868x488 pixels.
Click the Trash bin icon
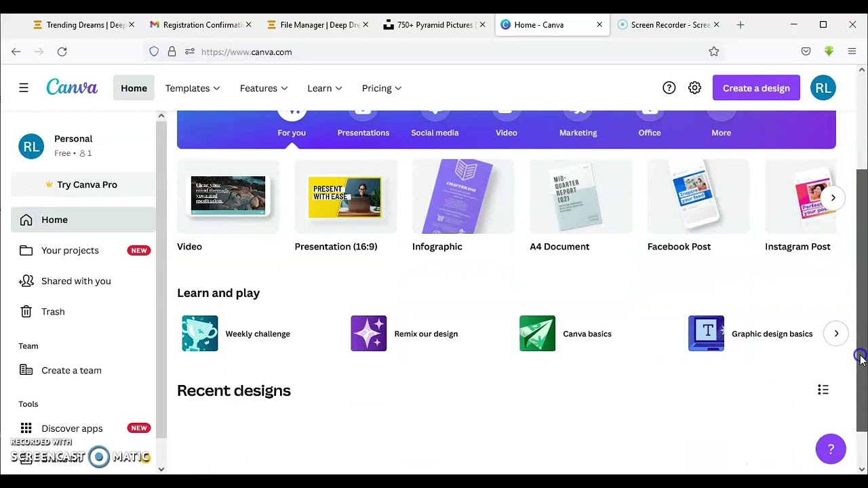(26, 311)
